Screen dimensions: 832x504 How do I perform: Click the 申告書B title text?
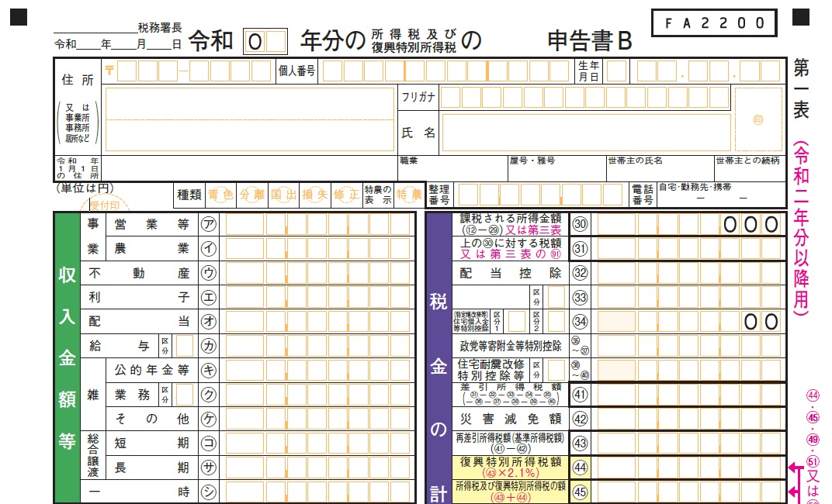click(x=590, y=41)
